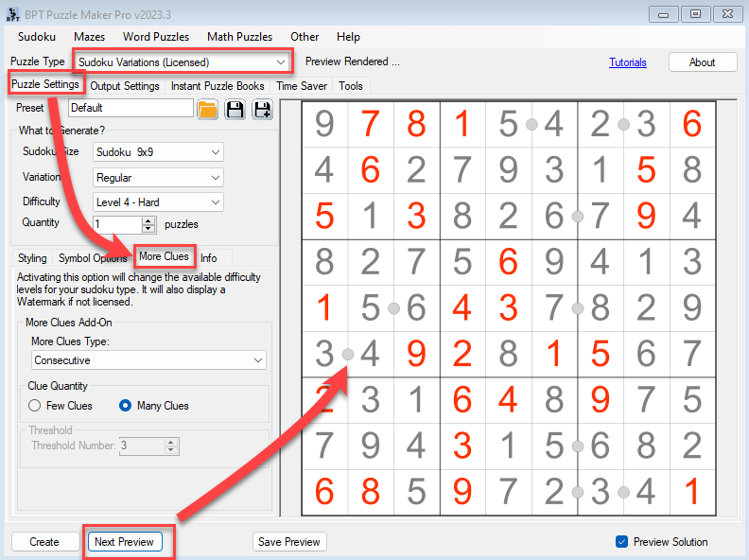
Task: Click the Next Preview button
Action: pos(124,542)
